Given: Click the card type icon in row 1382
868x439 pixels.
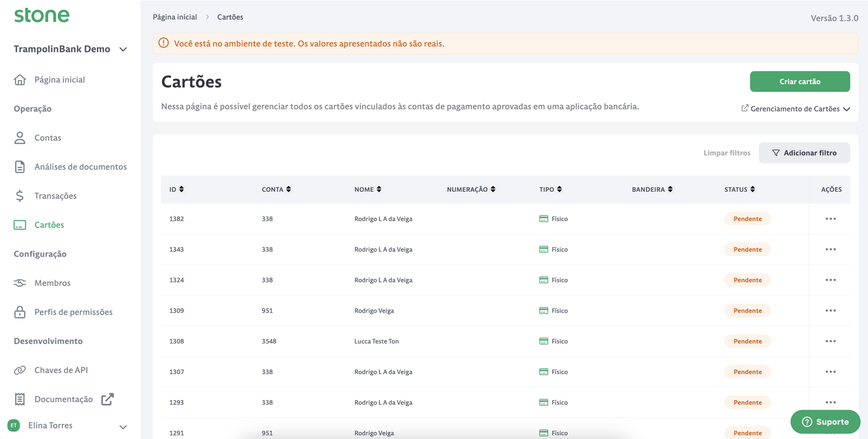Looking at the screenshot, I should click(544, 219).
